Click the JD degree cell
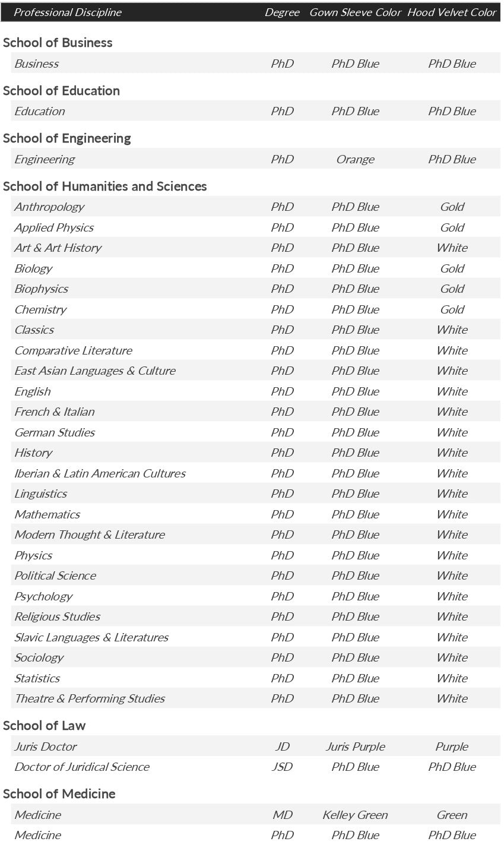 click(x=282, y=747)
